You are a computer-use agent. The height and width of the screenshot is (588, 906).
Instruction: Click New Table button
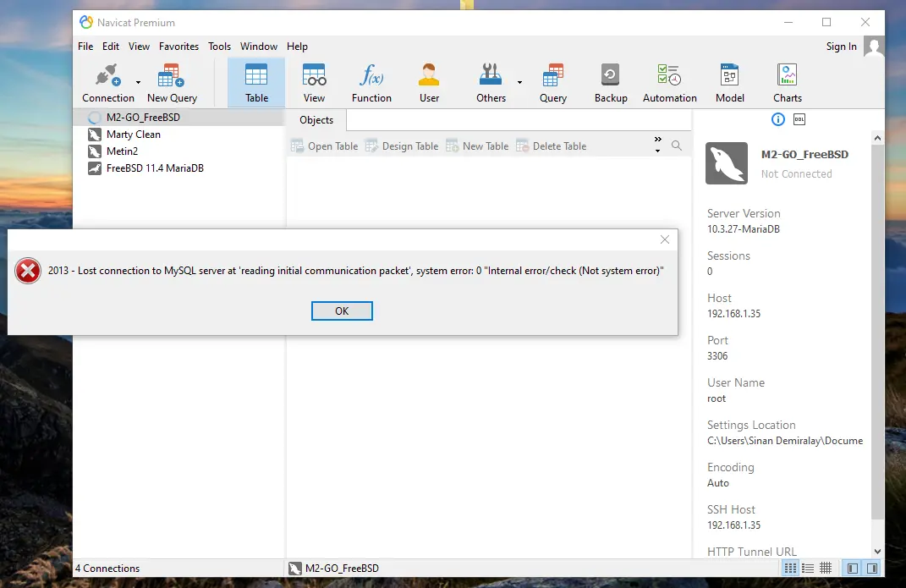click(477, 146)
